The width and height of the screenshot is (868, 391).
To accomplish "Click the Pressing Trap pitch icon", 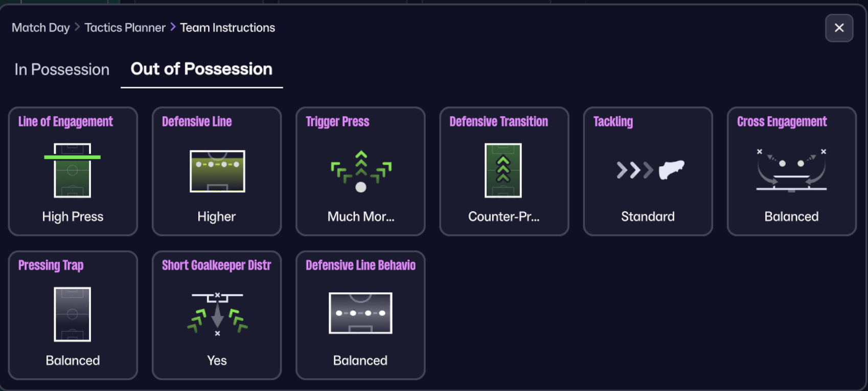I will point(73,314).
